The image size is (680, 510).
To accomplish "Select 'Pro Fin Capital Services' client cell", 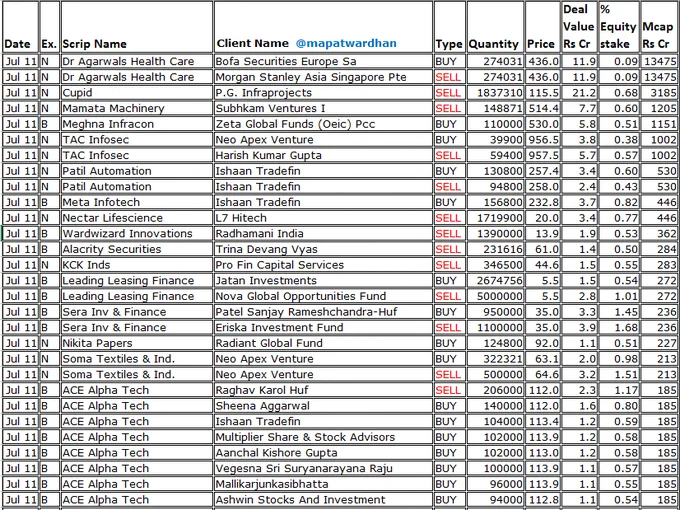I will click(323, 265).
